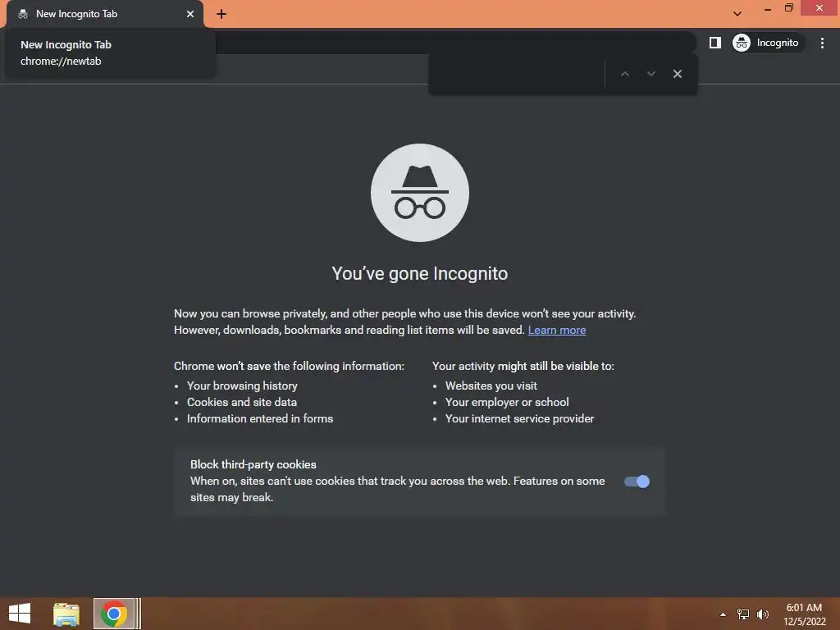Go to next find result arrow

pyautogui.click(x=651, y=74)
